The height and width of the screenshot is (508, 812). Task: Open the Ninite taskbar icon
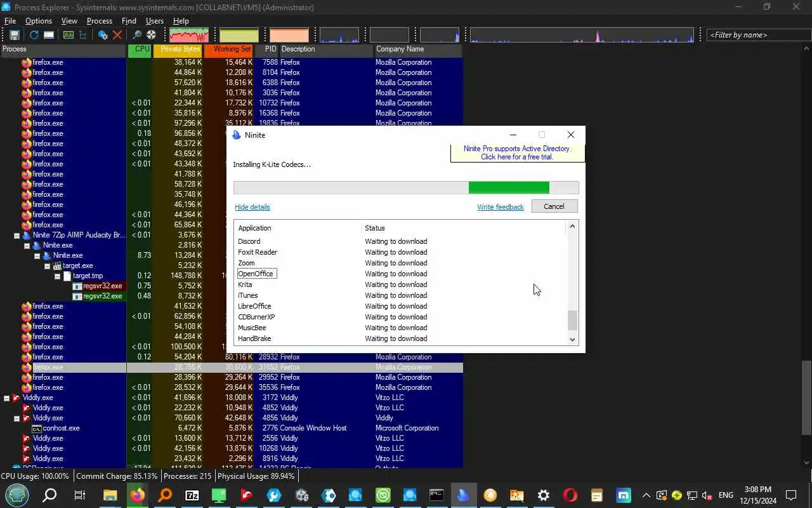(x=464, y=495)
